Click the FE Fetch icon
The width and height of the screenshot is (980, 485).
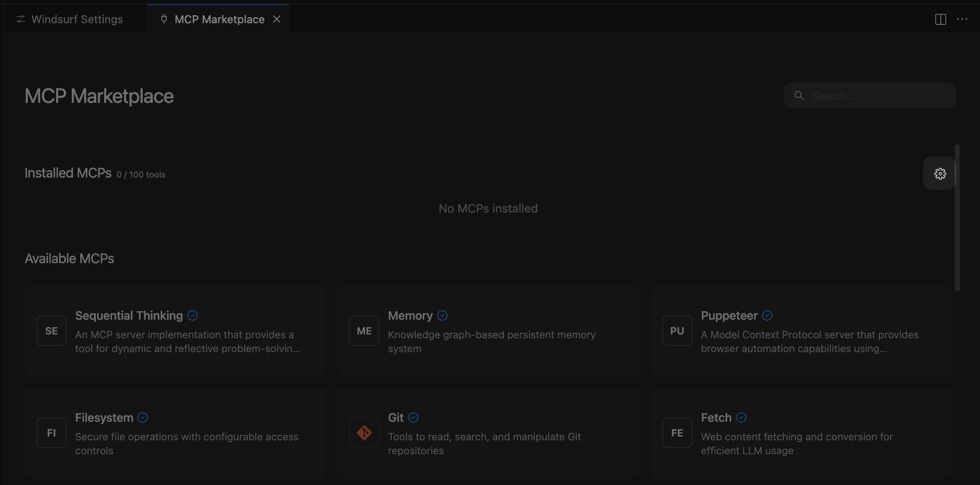coord(677,433)
